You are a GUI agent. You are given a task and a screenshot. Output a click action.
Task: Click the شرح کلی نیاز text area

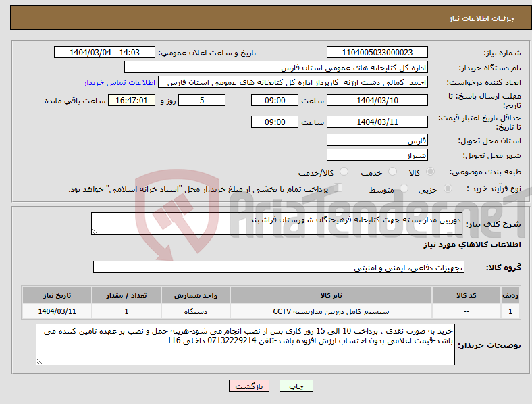coord(277,224)
